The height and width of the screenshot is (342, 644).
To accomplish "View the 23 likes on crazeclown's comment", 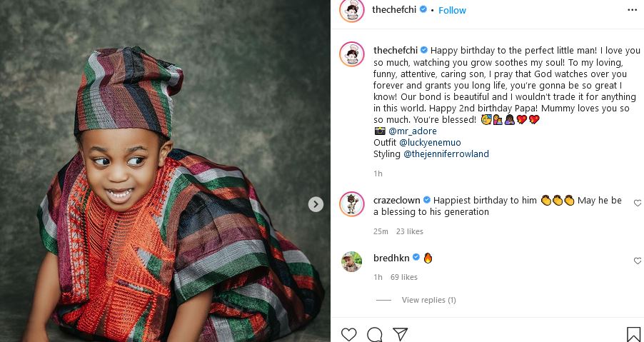I will (410, 231).
